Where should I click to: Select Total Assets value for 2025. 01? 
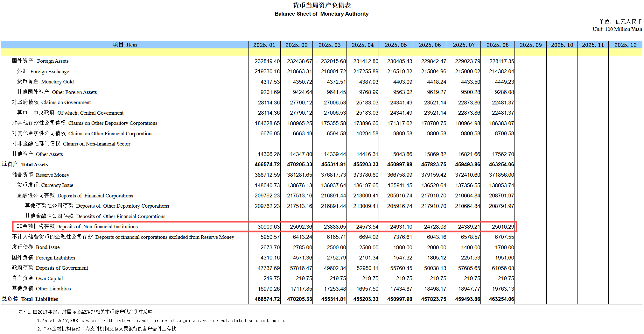267,164
